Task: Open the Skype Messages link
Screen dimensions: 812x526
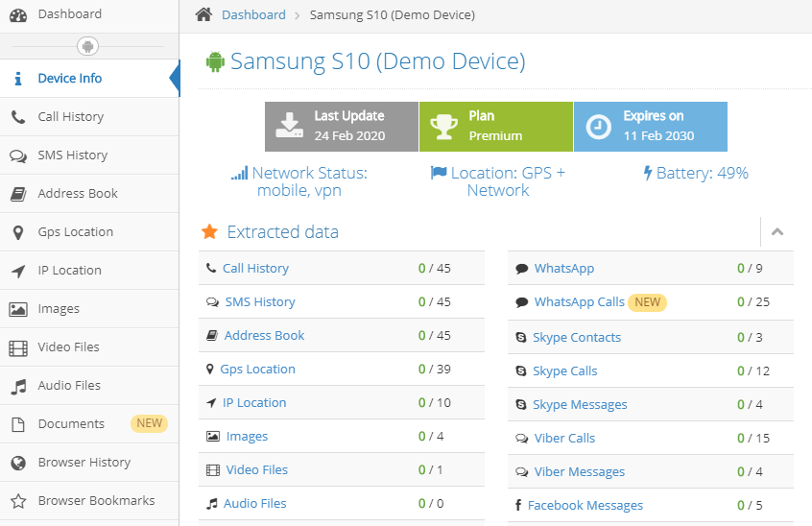Action: click(580, 405)
